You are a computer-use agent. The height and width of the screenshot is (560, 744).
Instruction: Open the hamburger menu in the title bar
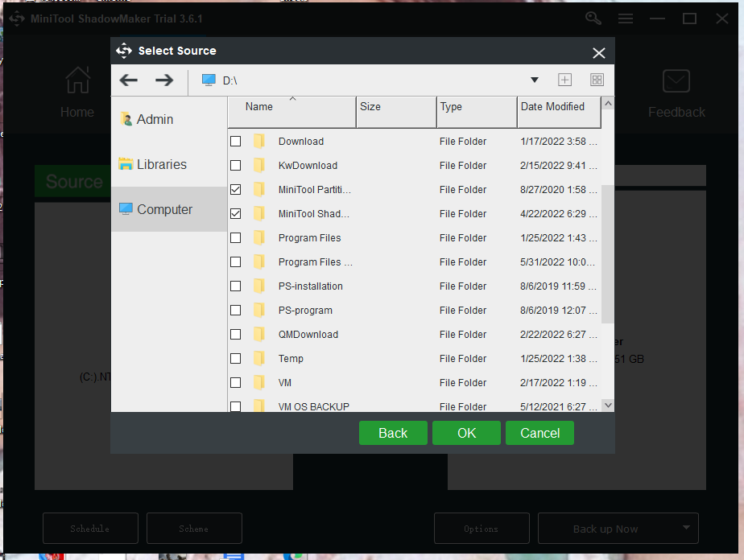click(x=626, y=19)
